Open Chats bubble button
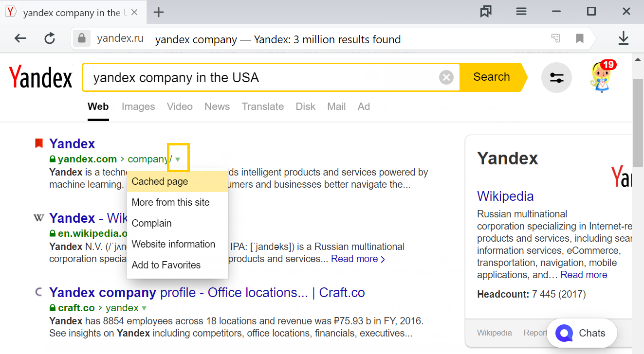Screen dimensions: 644x354 [x=582, y=333]
